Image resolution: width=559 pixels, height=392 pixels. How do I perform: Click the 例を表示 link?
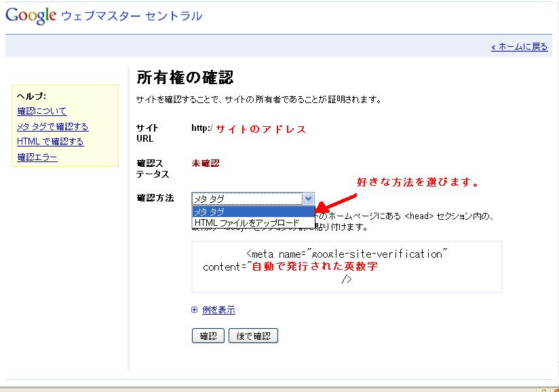218,310
